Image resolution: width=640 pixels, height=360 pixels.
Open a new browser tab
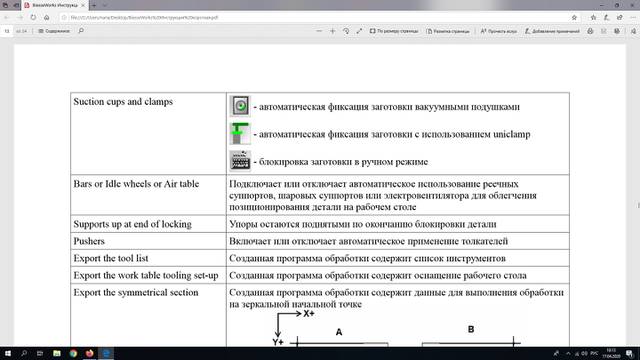click(x=94, y=5)
